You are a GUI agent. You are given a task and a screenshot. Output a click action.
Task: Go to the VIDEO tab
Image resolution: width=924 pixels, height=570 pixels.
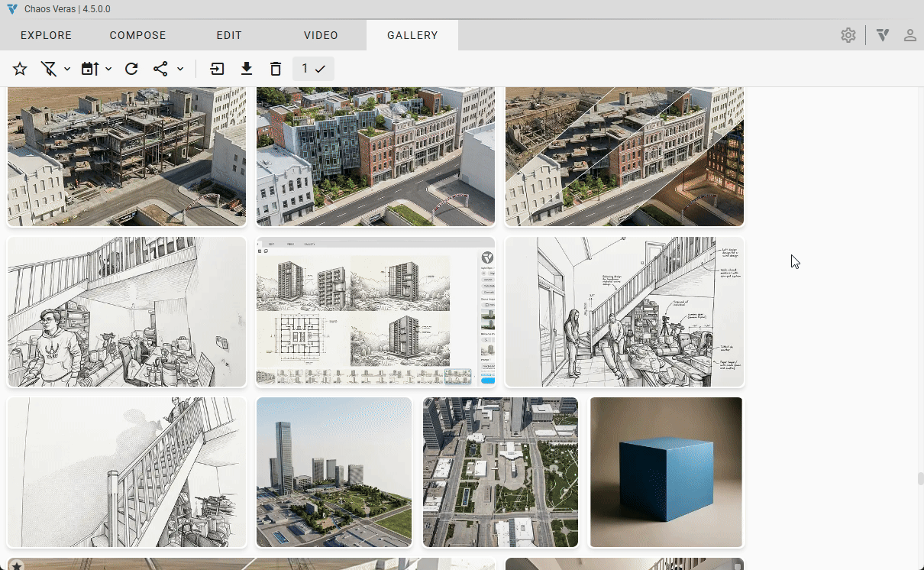coord(321,35)
